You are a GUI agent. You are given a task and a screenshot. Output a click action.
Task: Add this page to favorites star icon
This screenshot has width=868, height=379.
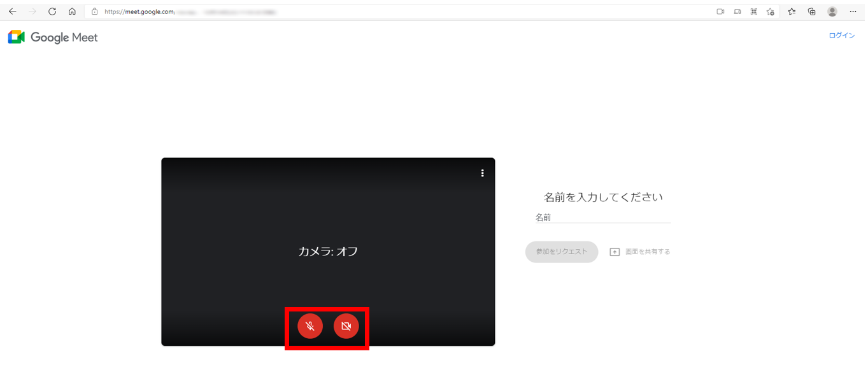click(x=770, y=11)
